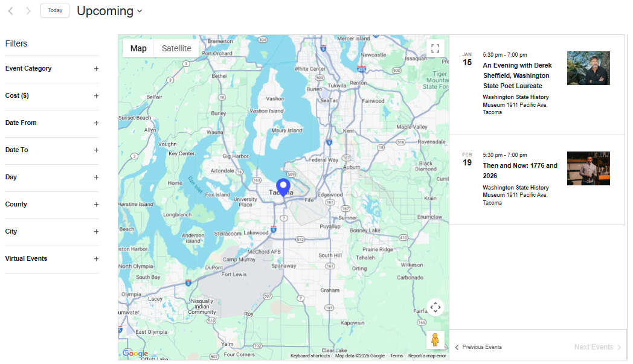Switch to Satellite map view
This screenshot has width=633, height=364.
pyautogui.click(x=176, y=48)
